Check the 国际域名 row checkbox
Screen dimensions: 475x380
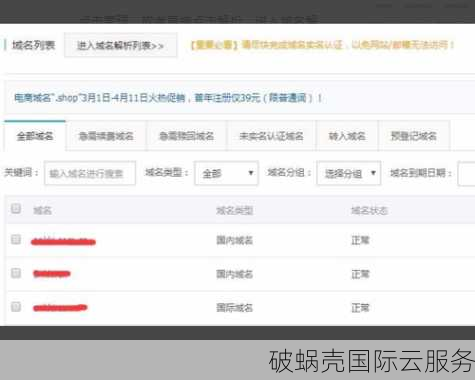(x=16, y=307)
